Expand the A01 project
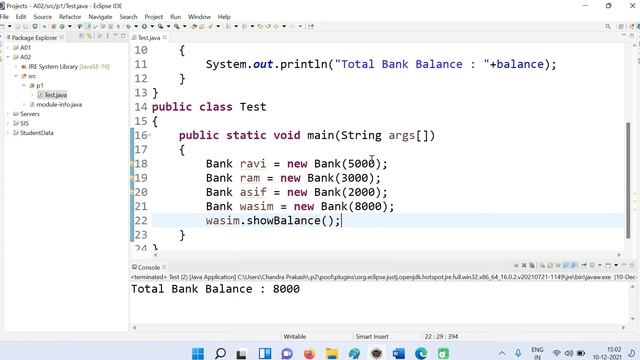 click(x=8, y=47)
